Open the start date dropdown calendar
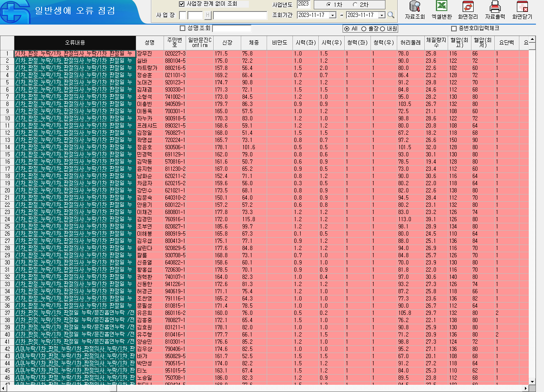Screen dimensions: 544x392 point(332,15)
